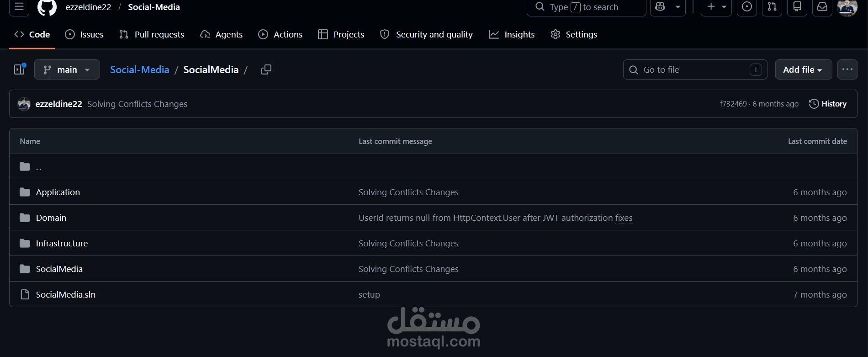This screenshot has height=357, width=868.
Task: Open Security and quality tab
Action: click(x=427, y=34)
